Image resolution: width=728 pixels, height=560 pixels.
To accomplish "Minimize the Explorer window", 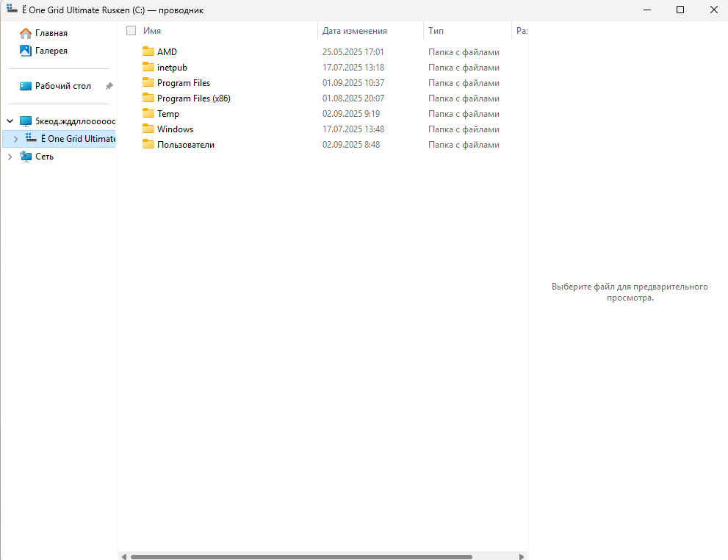I will click(646, 10).
